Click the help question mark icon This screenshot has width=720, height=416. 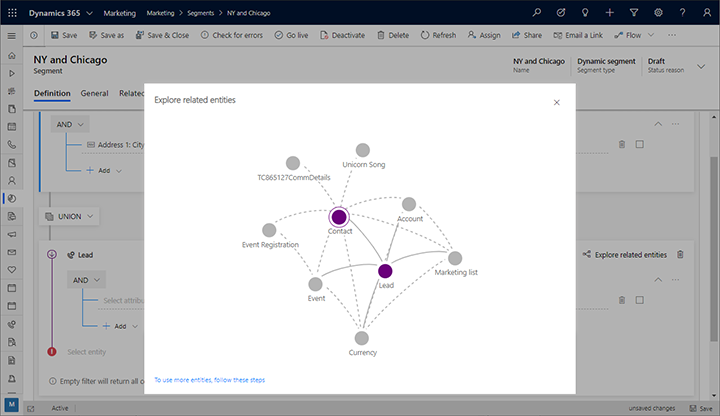[x=682, y=13]
